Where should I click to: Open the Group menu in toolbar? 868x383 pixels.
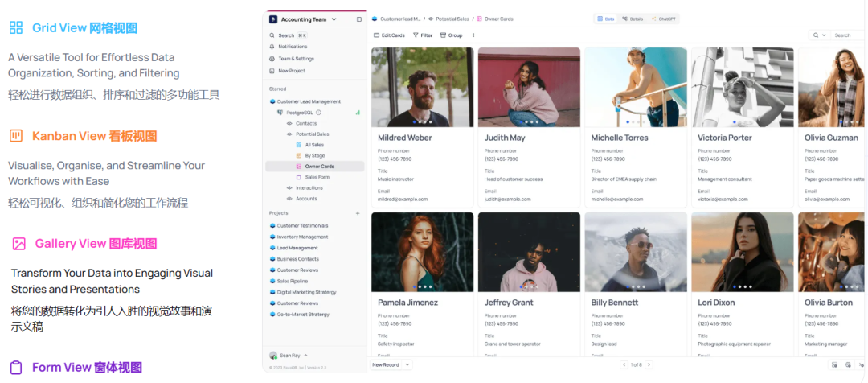(x=451, y=35)
